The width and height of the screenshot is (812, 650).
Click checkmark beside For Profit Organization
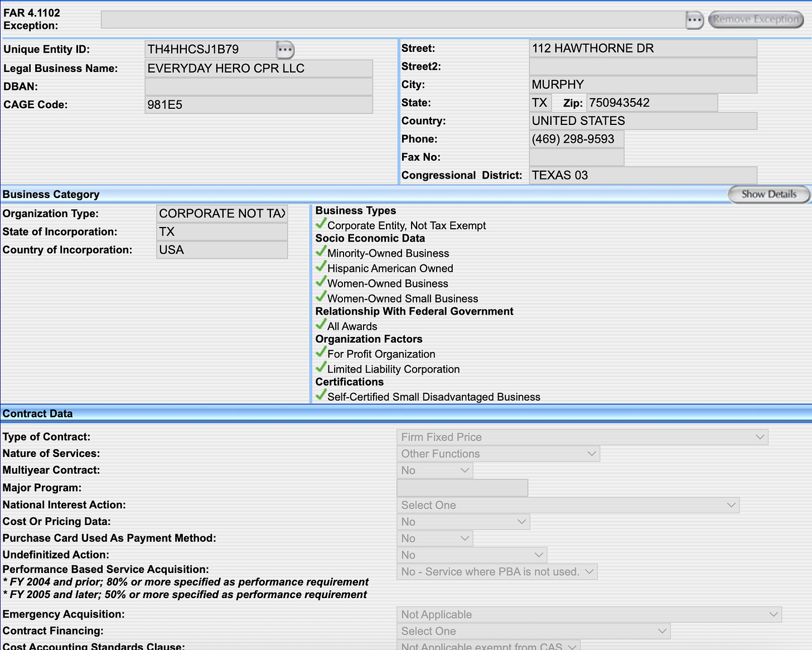tap(321, 353)
